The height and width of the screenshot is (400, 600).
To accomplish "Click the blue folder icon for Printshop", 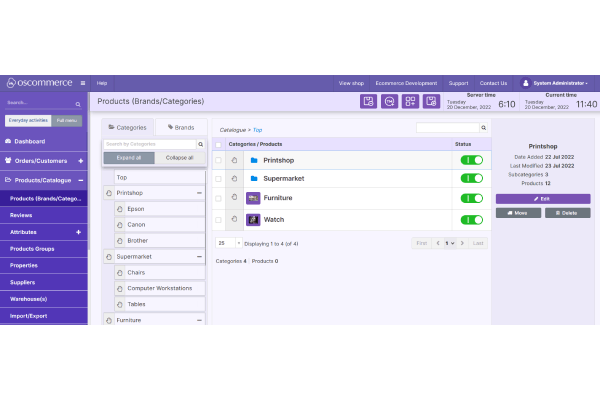I will click(x=254, y=160).
